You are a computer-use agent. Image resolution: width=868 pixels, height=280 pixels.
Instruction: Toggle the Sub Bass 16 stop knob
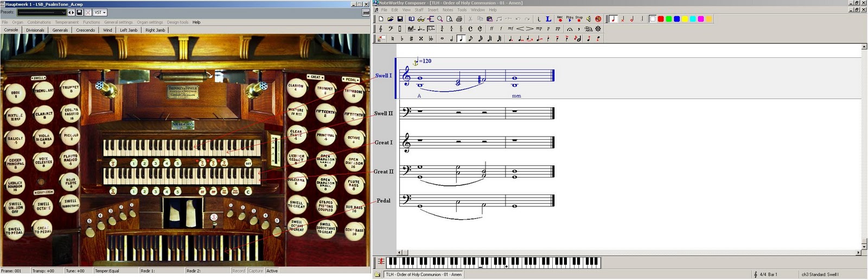click(x=354, y=208)
